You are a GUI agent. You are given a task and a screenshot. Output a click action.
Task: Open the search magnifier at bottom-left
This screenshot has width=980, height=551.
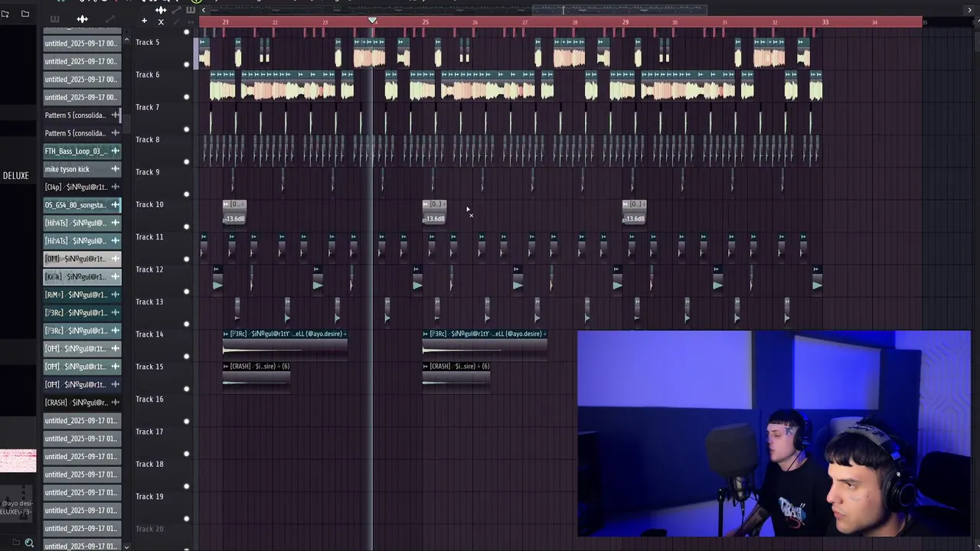pyautogui.click(x=29, y=543)
